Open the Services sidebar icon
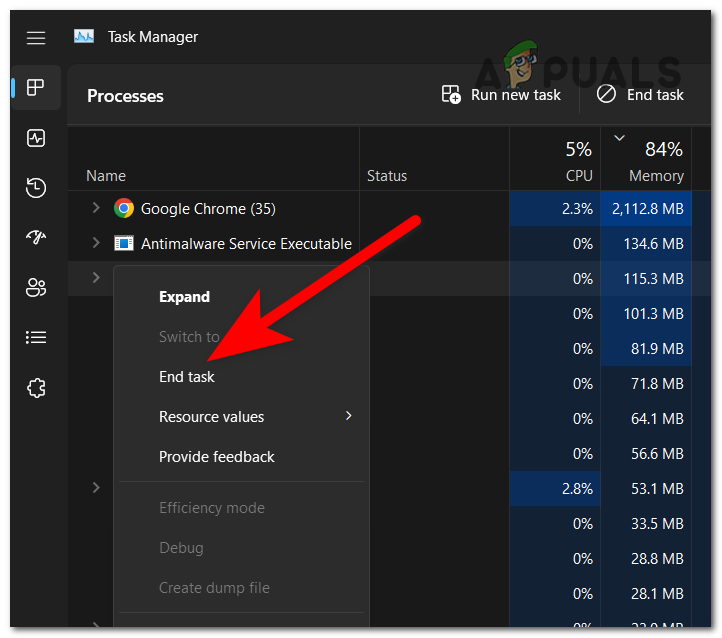This screenshot has height=638, width=722. point(36,388)
